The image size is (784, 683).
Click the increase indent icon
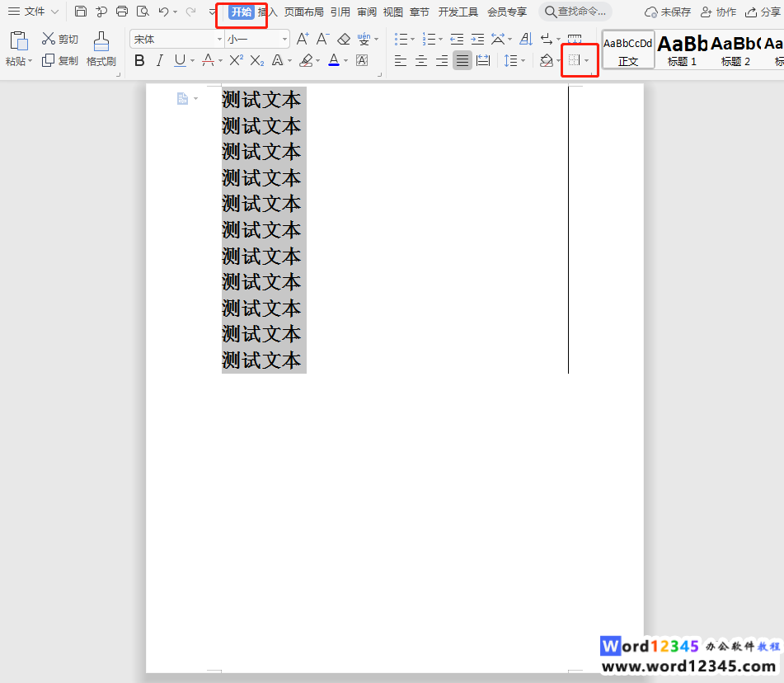477,39
